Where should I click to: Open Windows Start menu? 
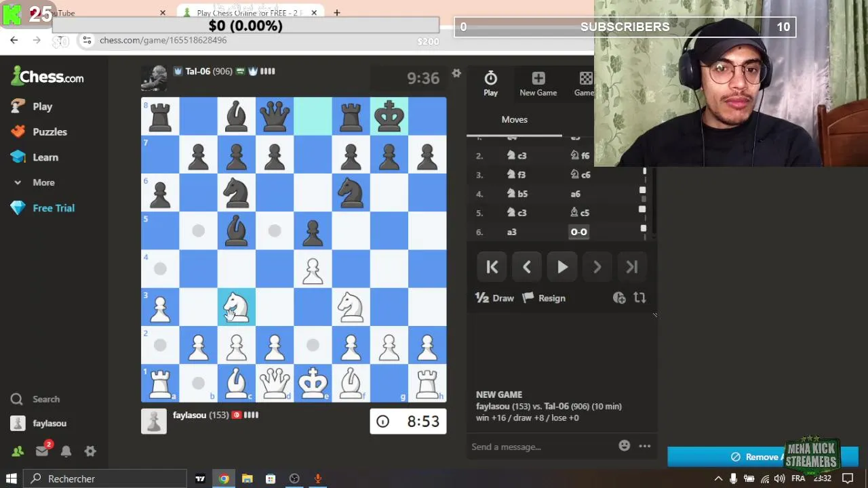click(x=12, y=479)
